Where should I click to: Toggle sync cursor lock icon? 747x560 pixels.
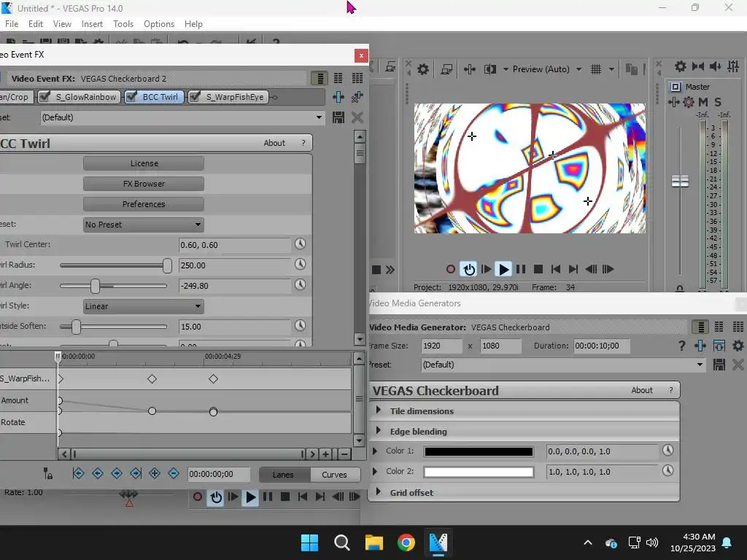click(47, 473)
